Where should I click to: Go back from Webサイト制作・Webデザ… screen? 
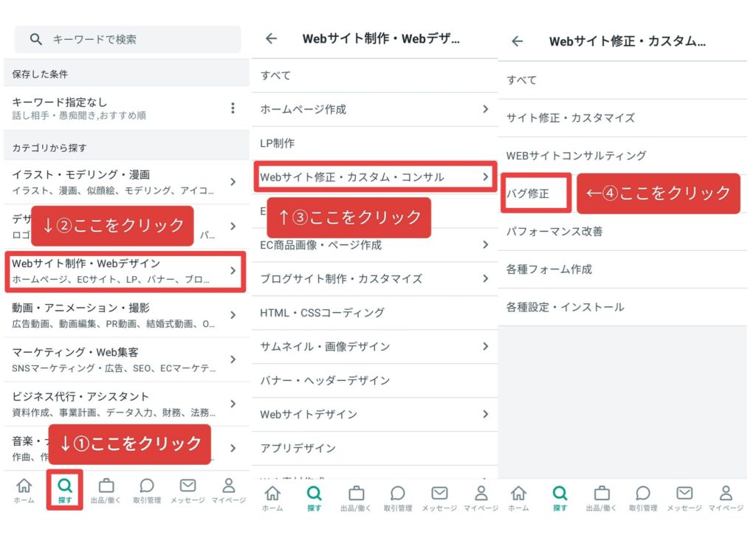[272, 38]
